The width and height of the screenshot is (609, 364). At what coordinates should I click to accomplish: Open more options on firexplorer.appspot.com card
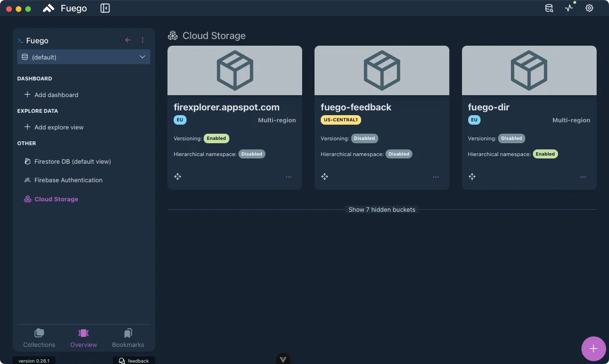coord(289,177)
